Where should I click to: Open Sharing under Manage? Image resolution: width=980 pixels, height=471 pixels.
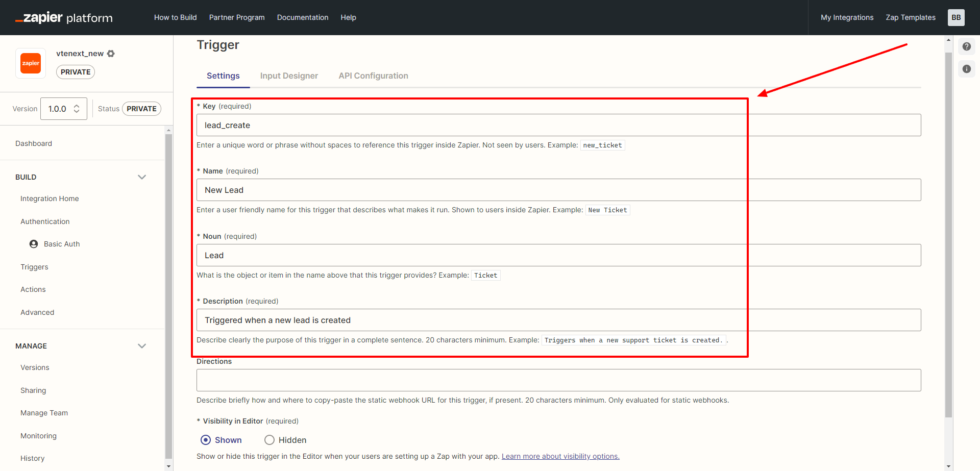click(x=33, y=390)
